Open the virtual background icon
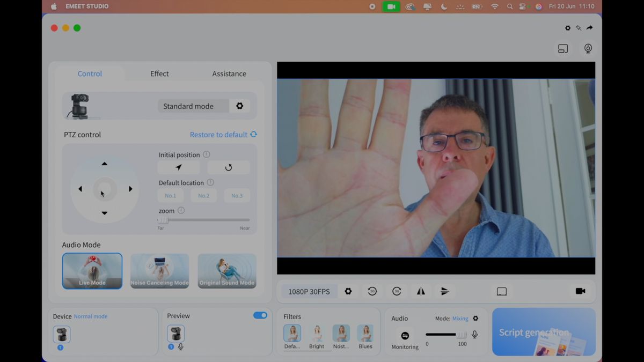 click(501, 291)
